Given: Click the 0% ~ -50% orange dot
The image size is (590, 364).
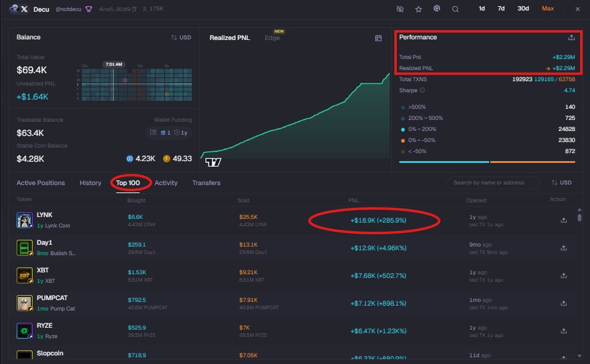Looking at the screenshot, I should 403,141.
